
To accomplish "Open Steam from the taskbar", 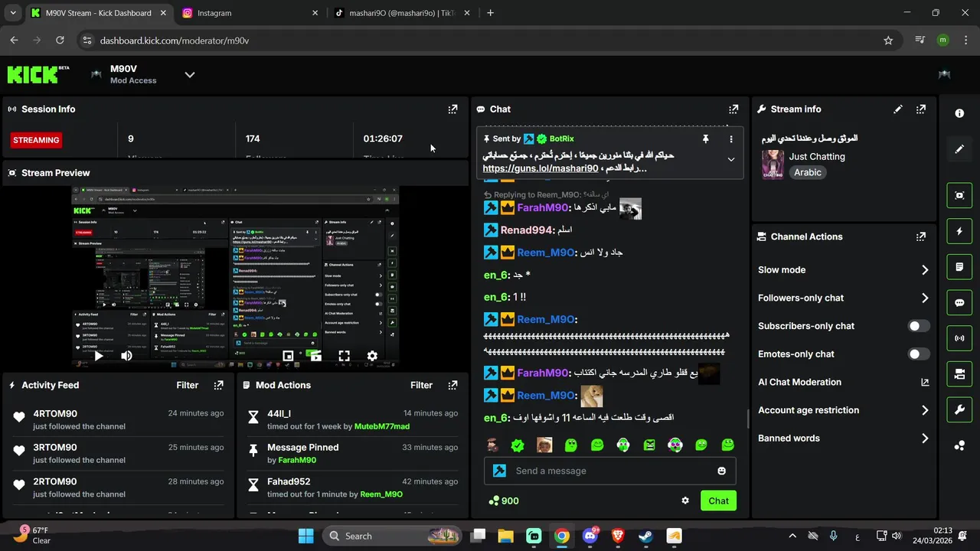I will (645, 536).
